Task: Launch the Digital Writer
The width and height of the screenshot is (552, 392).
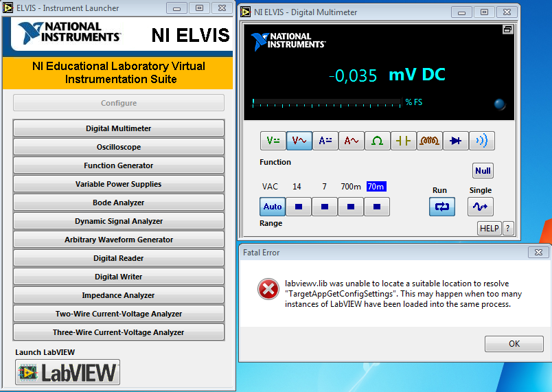Action: pos(119,277)
